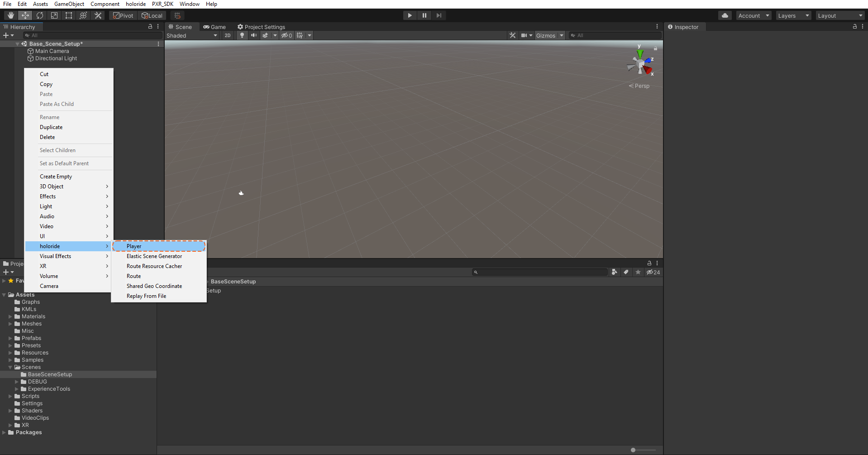Select the Rotate tool

[40, 15]
